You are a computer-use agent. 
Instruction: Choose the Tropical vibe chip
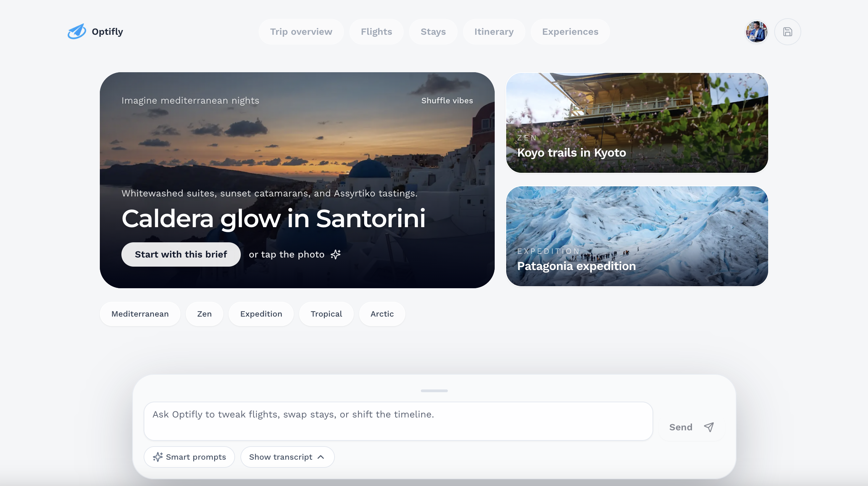pos(326,314)
